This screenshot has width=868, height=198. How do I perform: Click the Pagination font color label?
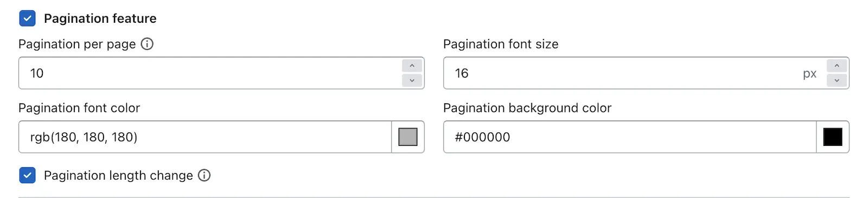pyautogui.click(x=79, y=108)
